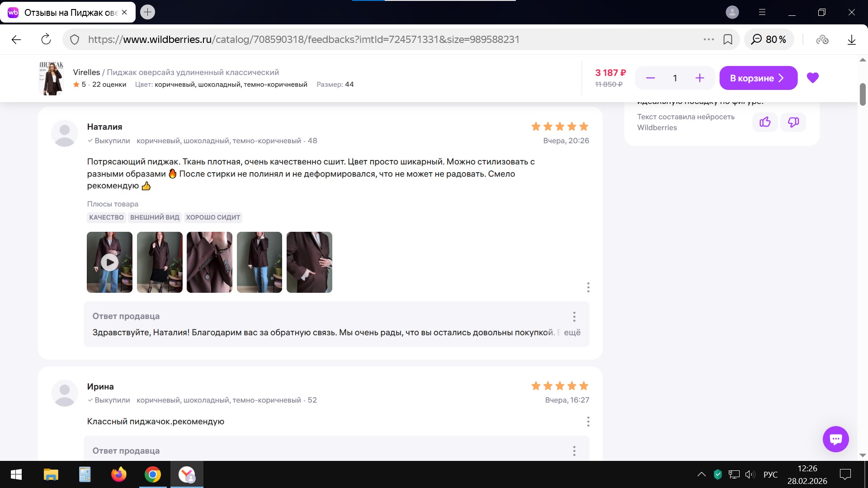The width and height of the screenshot is (868, 488).
Task: Click the heart favorite icon
Action: 812,78
